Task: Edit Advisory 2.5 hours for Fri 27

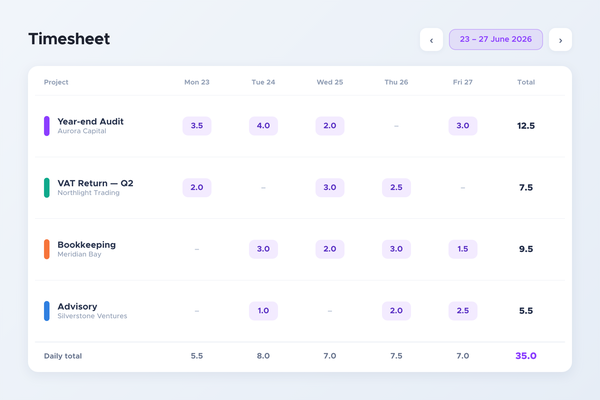Action: click(x=463, y=311)
